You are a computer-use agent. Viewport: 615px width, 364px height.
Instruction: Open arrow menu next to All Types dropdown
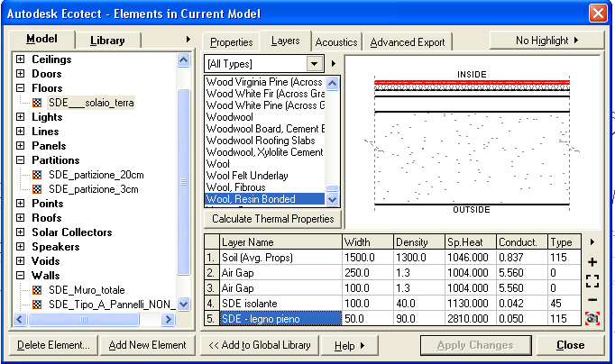point(334,63)
